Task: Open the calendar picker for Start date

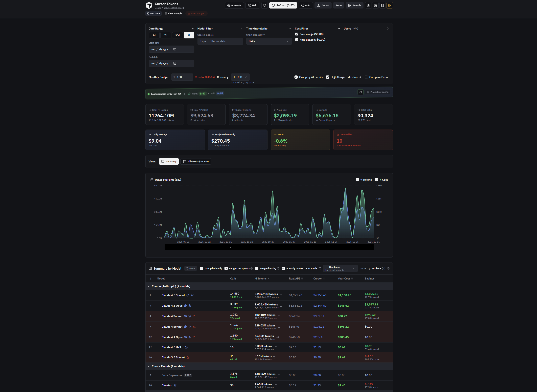Action: click(x=175, y=49)
